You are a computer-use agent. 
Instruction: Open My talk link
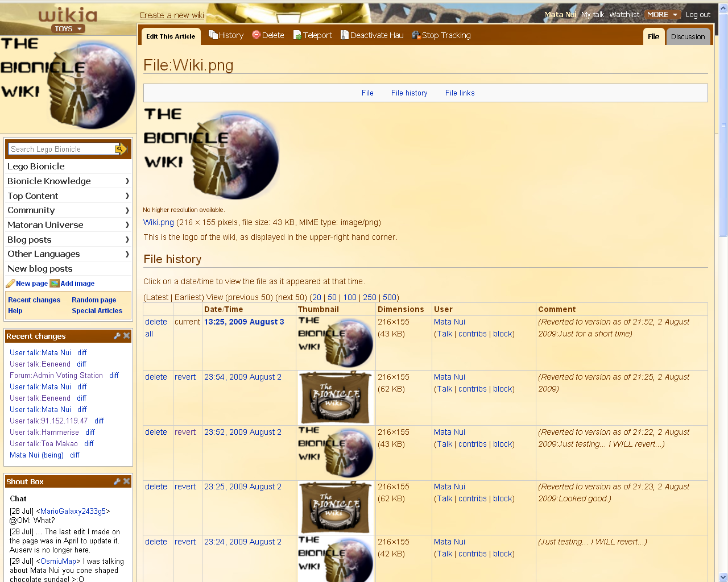pyautogui.click(x=593, y=15)
